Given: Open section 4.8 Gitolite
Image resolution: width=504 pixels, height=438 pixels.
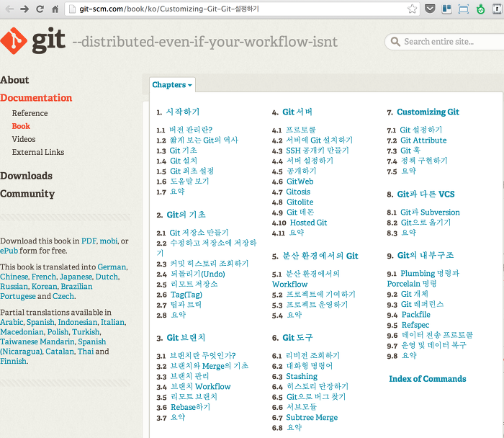Looking at the screenshot, I should pyautogui.click(x=300, y=202).
